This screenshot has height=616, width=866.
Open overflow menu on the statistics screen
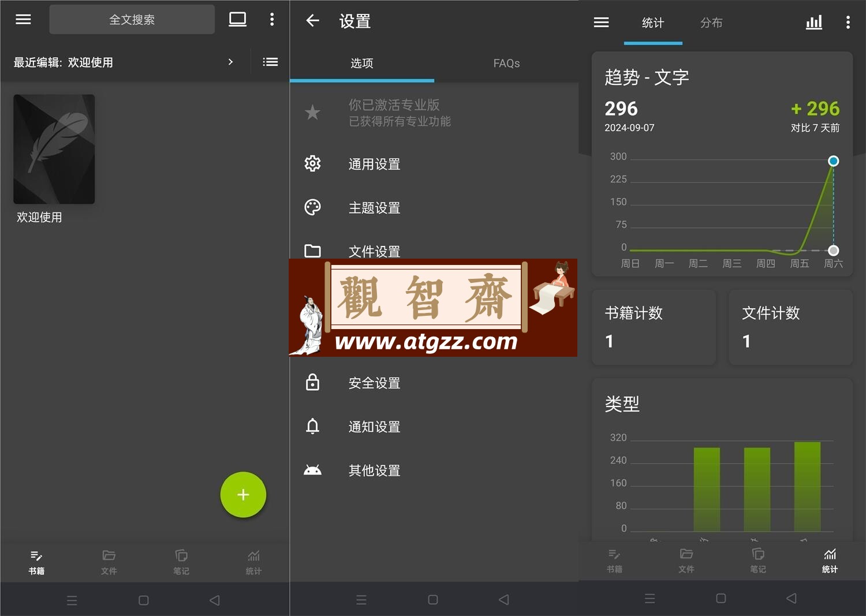[x=848, y=23]
